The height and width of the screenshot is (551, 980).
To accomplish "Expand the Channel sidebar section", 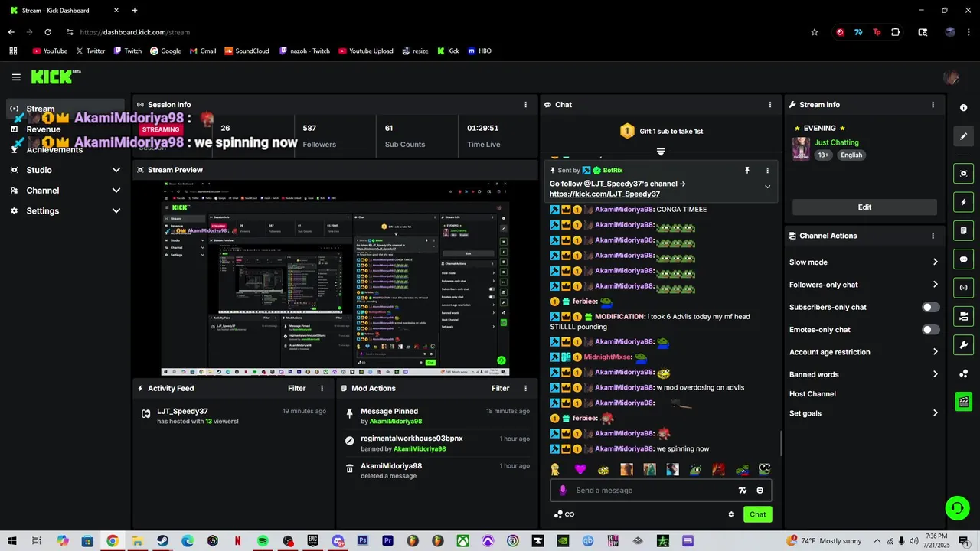I will [x=116, y=191].
